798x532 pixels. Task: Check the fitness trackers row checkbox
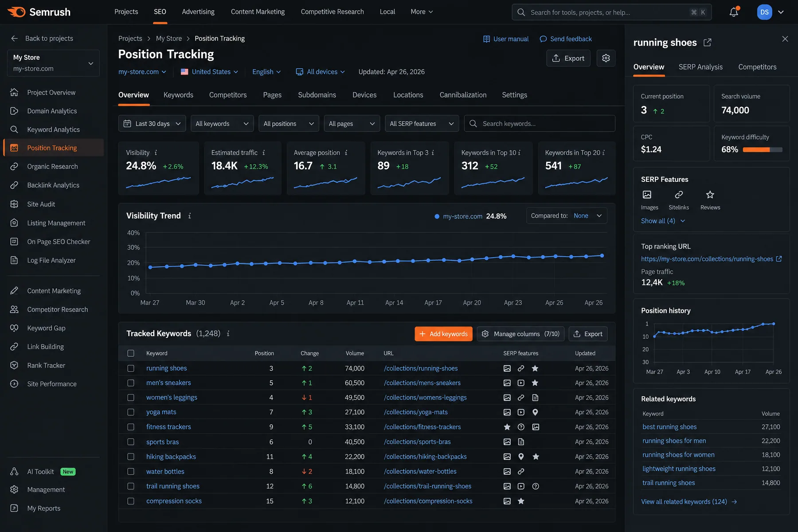[x=131, y=427]
